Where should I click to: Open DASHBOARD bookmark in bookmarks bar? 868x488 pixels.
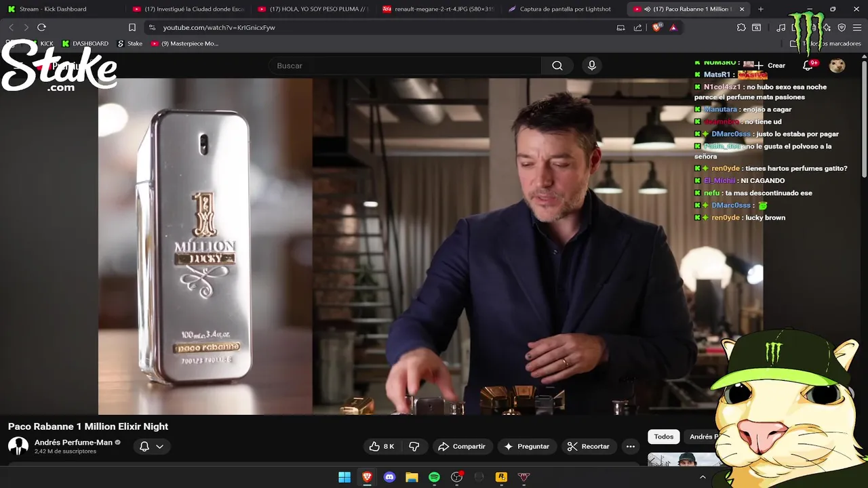85,43
